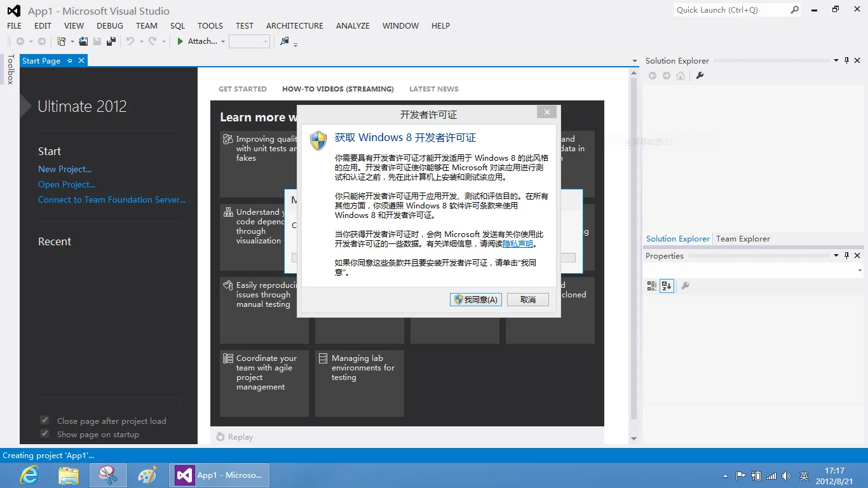Pin the Solution Explorer panel
868x488 pixels.
[x=846, y=61]
